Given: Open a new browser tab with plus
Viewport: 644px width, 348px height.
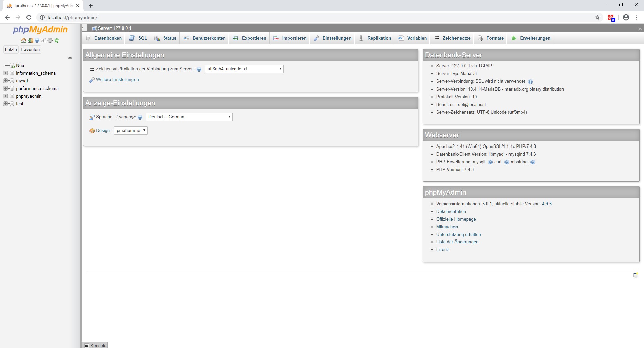Looking at the screenshot, I should click(x=91, y=6).
